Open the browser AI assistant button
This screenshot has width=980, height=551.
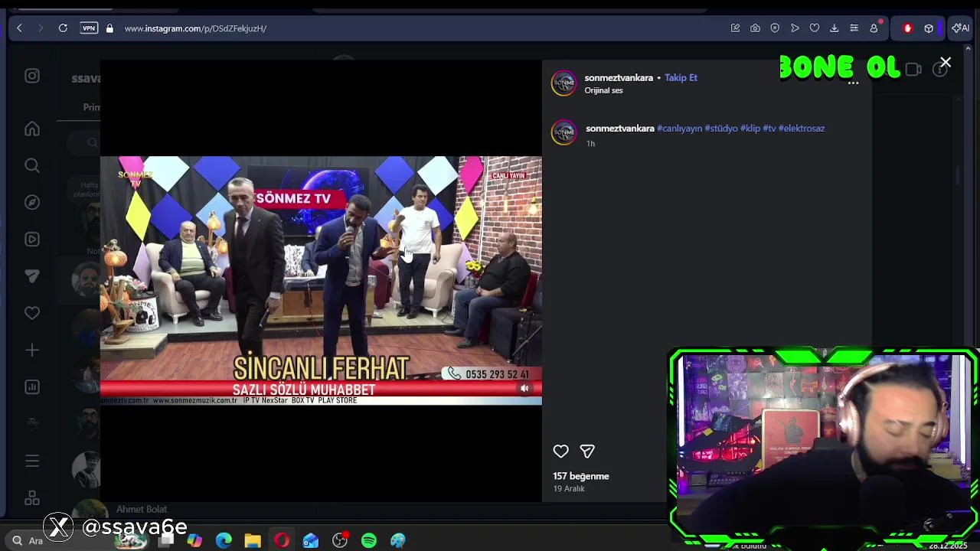click(x=960, y=28)
